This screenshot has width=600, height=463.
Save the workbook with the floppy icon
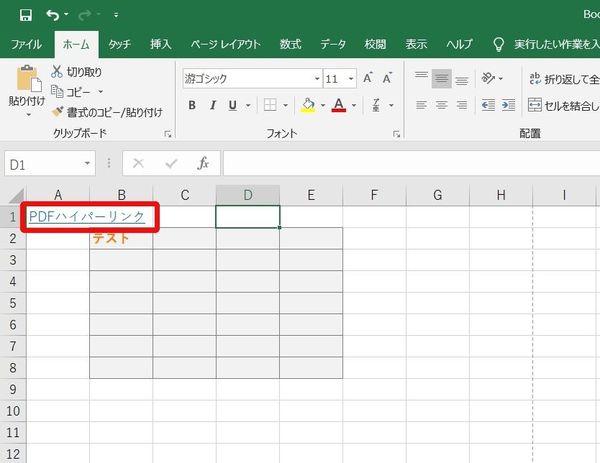pos(26,15)
